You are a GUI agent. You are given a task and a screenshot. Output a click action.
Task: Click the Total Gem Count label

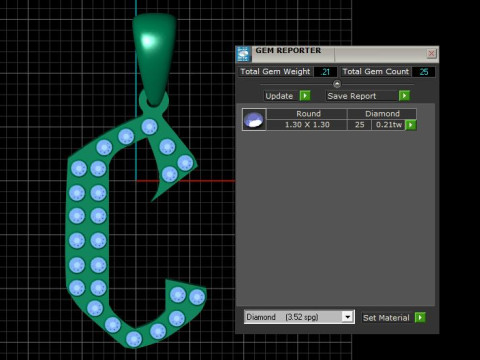375,72
